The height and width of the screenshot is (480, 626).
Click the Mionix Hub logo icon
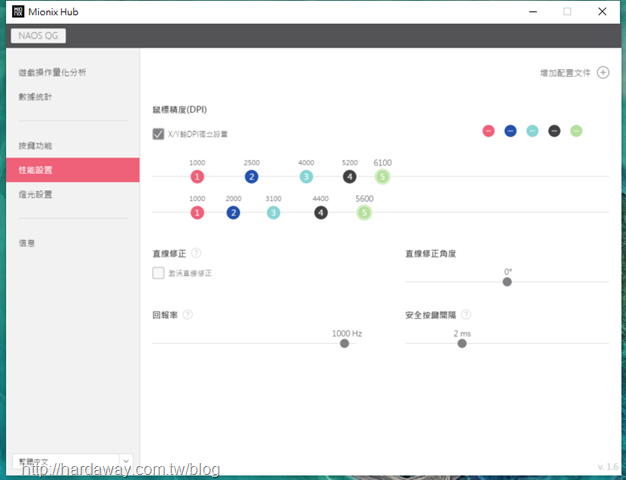18,12
